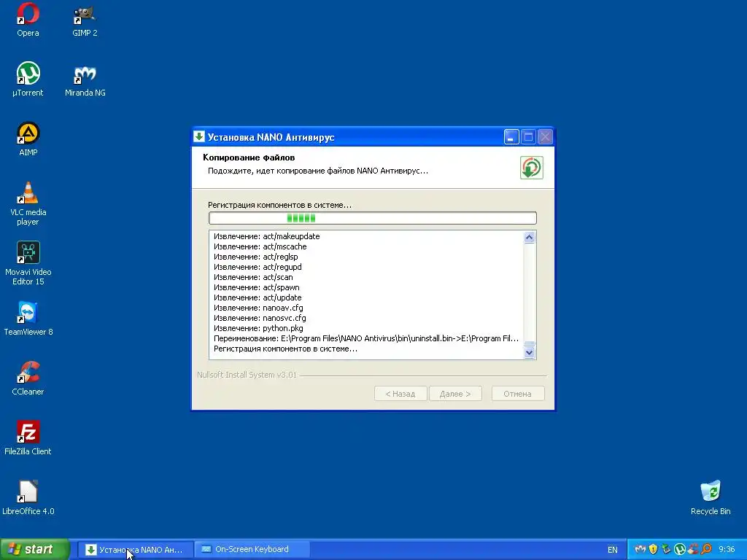Image resolution: width=747 pixels, height=560 pixels.
Task: Select log line act/reglsp
Action: pos(256,257)
